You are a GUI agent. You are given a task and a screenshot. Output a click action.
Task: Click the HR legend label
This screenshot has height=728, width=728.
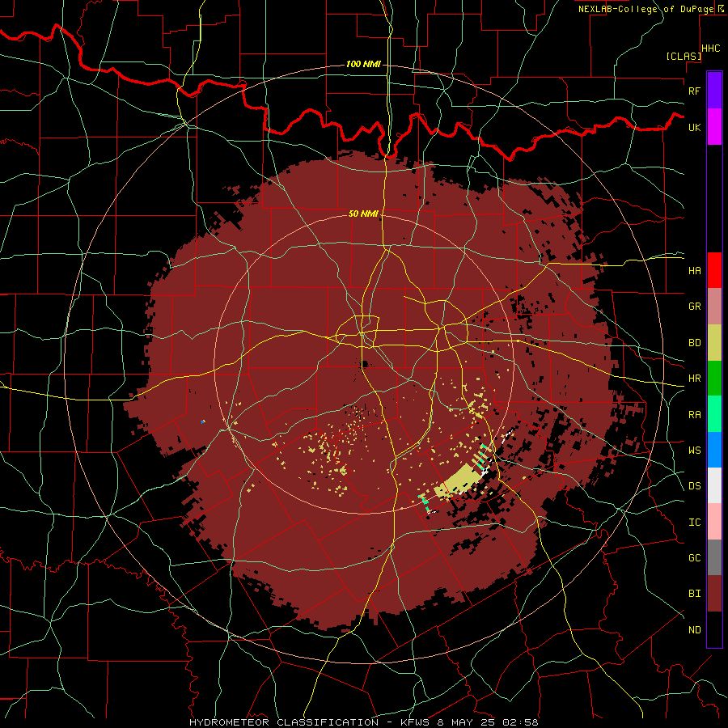(694, 379)
